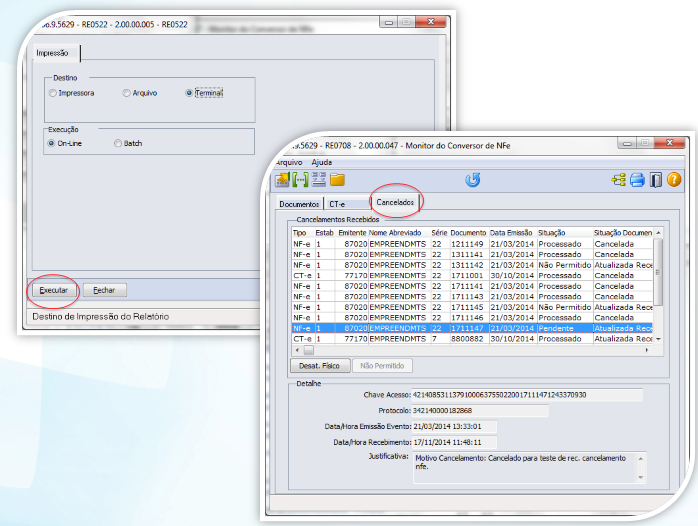Open the yellow folder toolbar icon
This screenshot has height=526, width=698.
click(x=337, y=180)
